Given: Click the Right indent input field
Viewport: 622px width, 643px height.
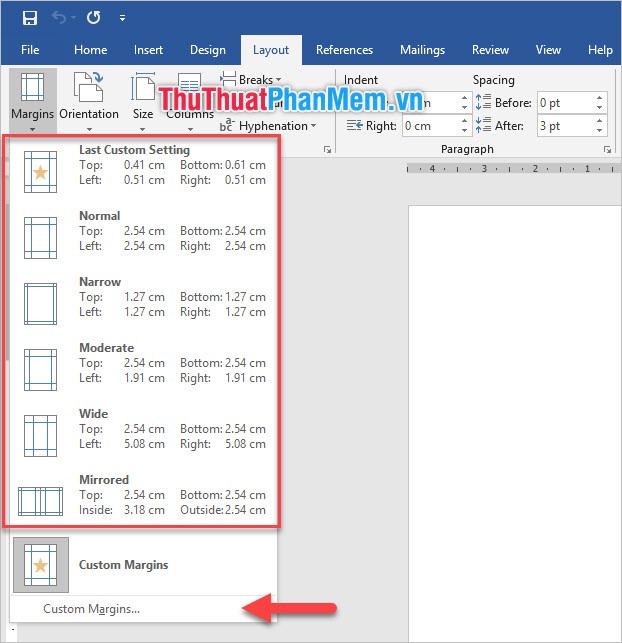Looking at the screenshot, I should coord(430,125).
